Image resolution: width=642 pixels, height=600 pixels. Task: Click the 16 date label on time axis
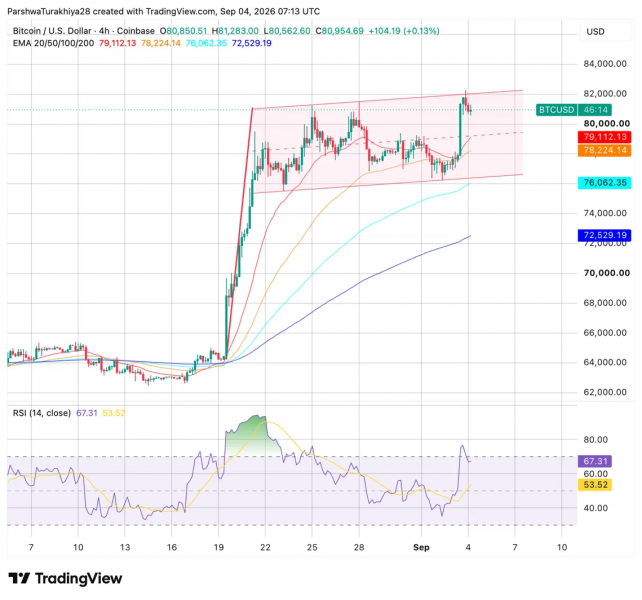point(172,547)
